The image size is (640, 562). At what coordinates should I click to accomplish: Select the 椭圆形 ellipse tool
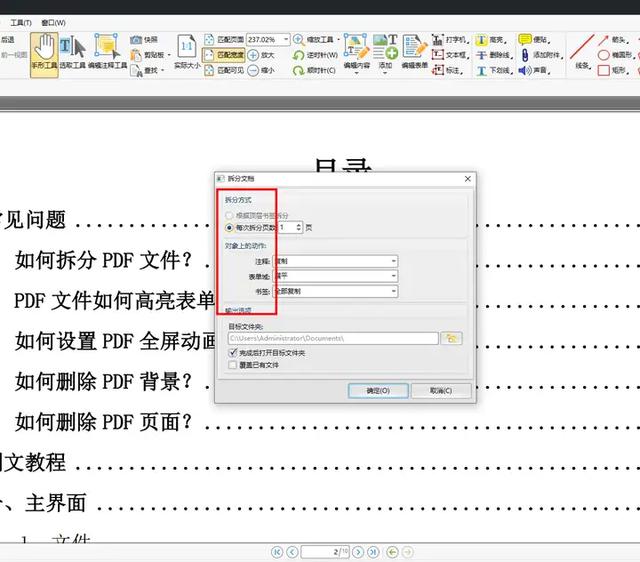point(615,55)
